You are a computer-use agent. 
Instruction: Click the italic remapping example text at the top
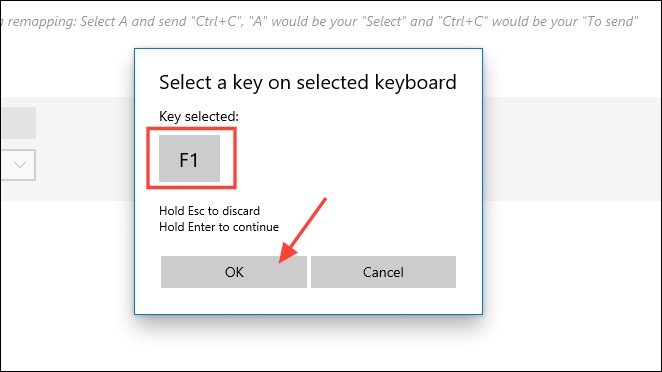320,22
